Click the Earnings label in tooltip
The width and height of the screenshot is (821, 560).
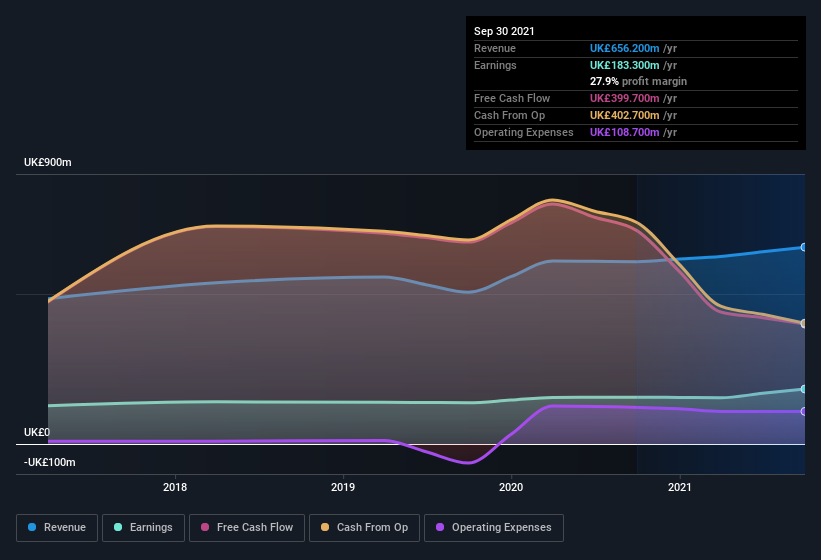(495, 65)
